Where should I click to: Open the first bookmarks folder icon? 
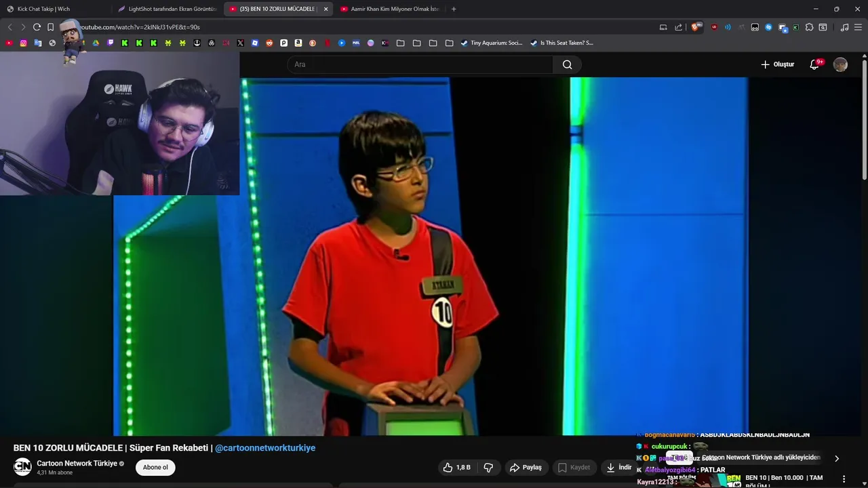[x=401, y=43]
